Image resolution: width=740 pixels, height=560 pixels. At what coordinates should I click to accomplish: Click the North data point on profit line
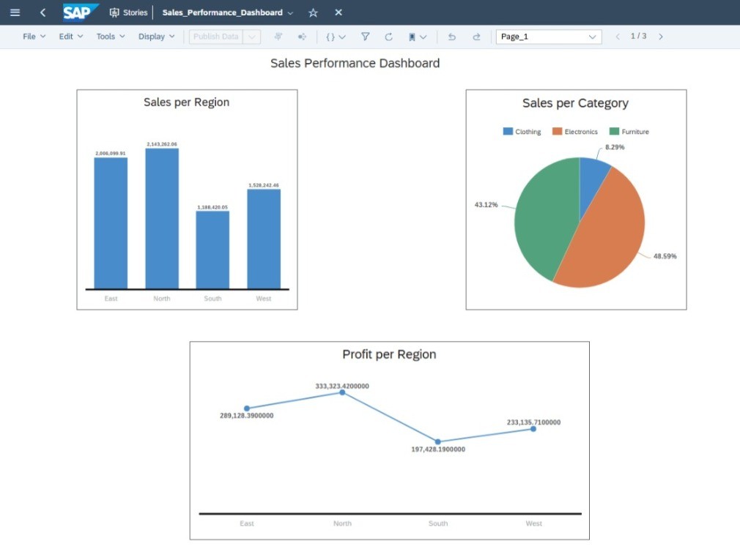click(x=342, y=392)
